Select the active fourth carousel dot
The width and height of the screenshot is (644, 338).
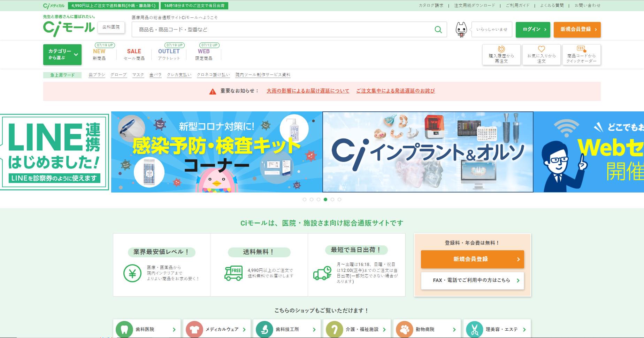(x=325, y=199)
